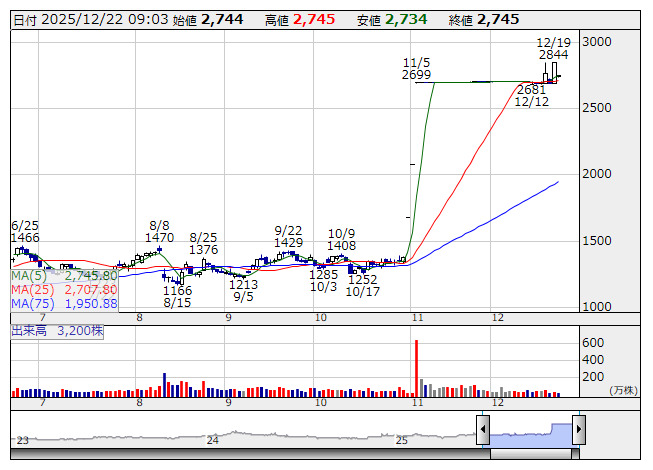Click the 11/5 2699 high label
This screenshot has height=470, width=653.
[x=416, y=69]
